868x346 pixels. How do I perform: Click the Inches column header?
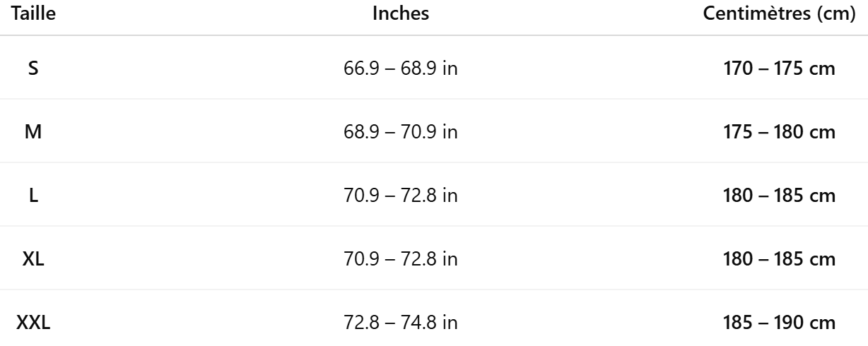tap(401, 14)
